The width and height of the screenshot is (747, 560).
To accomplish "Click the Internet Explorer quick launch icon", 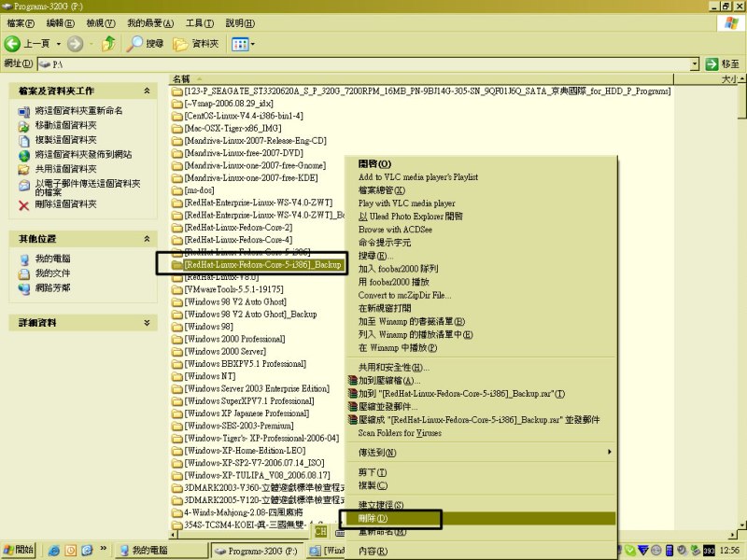I will [x=54, y=551].
